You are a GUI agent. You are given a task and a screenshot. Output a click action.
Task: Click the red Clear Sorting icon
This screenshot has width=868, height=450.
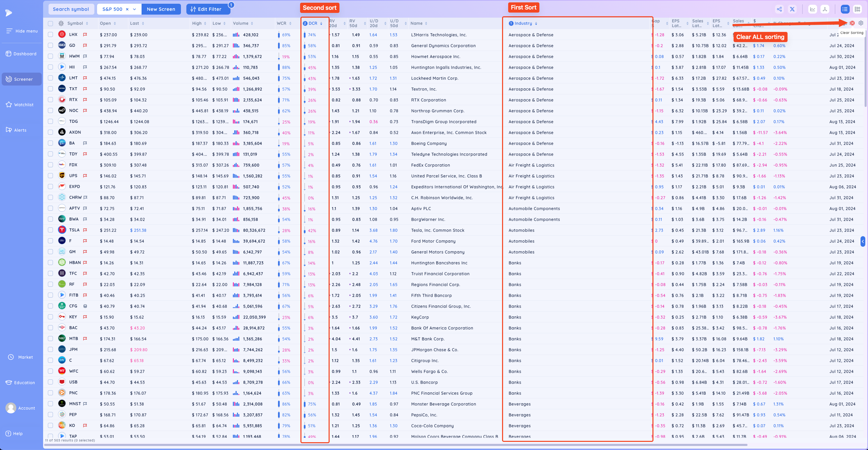point(852,23)
